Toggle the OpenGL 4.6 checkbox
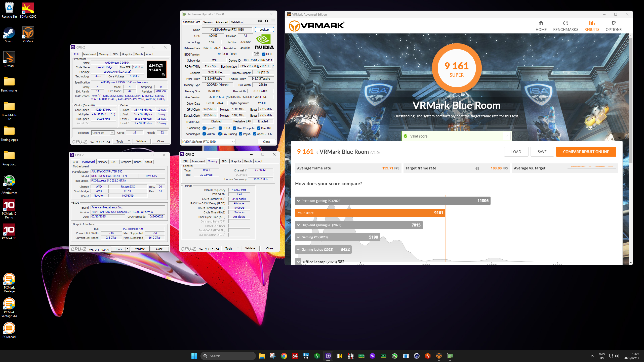This screenshot has width=644, height=362. click(x=255, y=134)
